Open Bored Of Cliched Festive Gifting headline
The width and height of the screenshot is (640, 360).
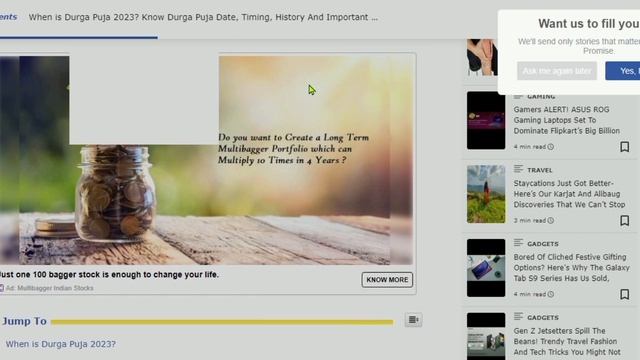pos(571,268)
